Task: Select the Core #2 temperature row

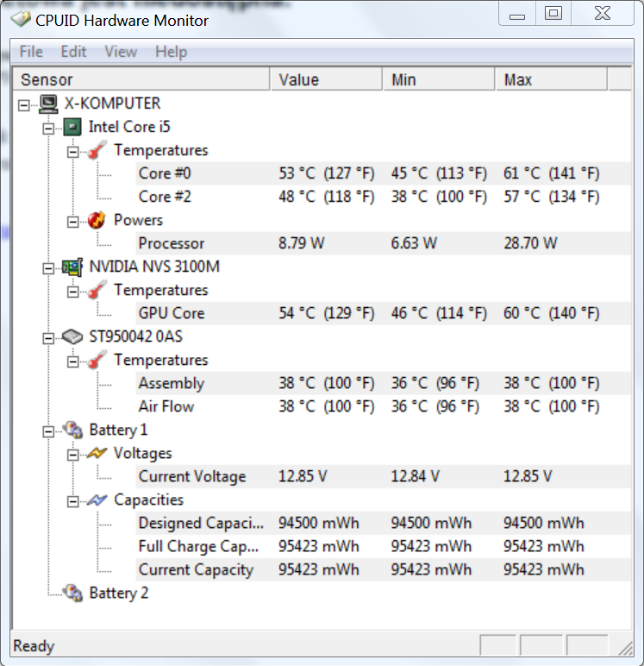Action: 383,197
